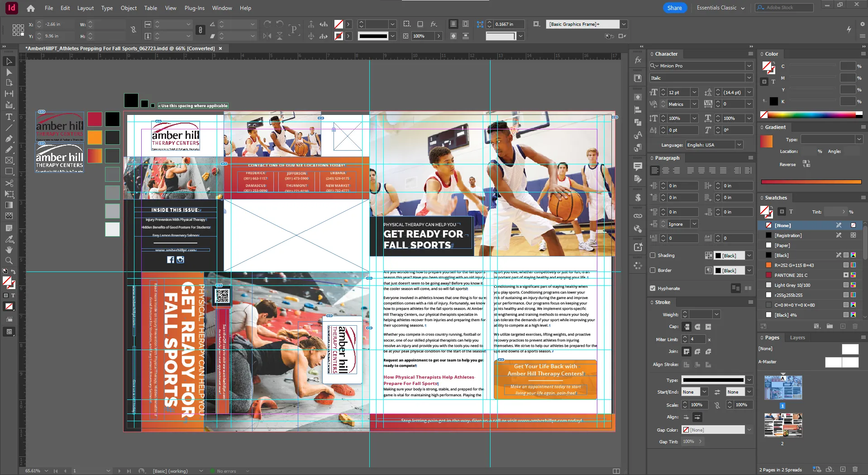Enable the Shading checkbox
This screenshot has height=475, width=868.
[653, 255]
